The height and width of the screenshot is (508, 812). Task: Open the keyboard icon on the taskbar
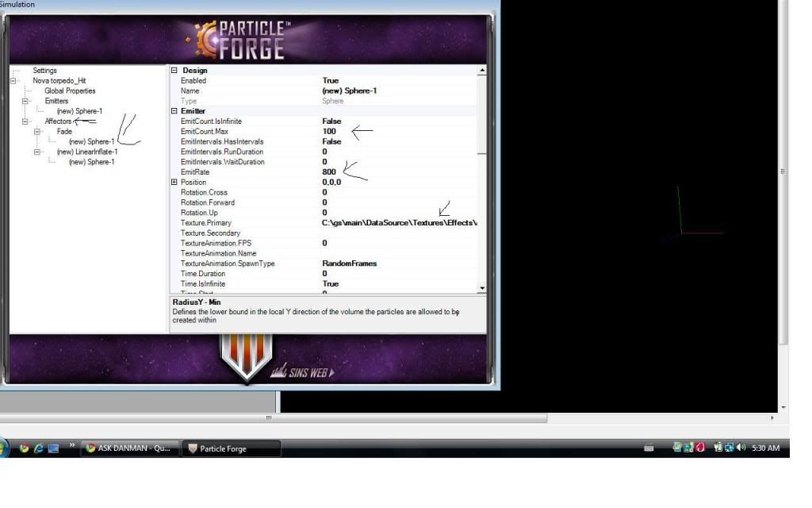pos(649,448)
